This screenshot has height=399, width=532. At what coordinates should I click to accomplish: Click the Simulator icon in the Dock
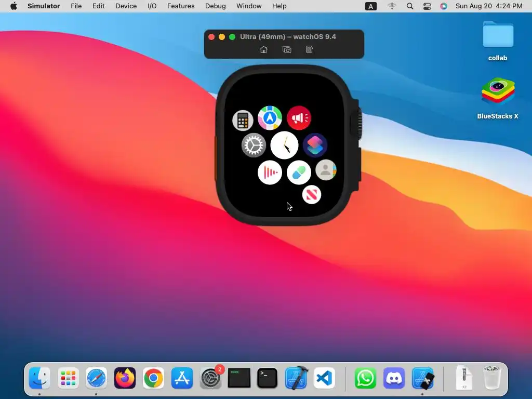[423, 378]
